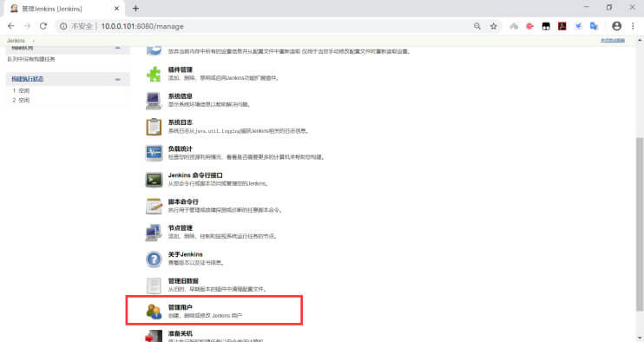Open the 节点管理 computers icon
The height and width of the screenshot is (342, 644).
coord(154,233)
